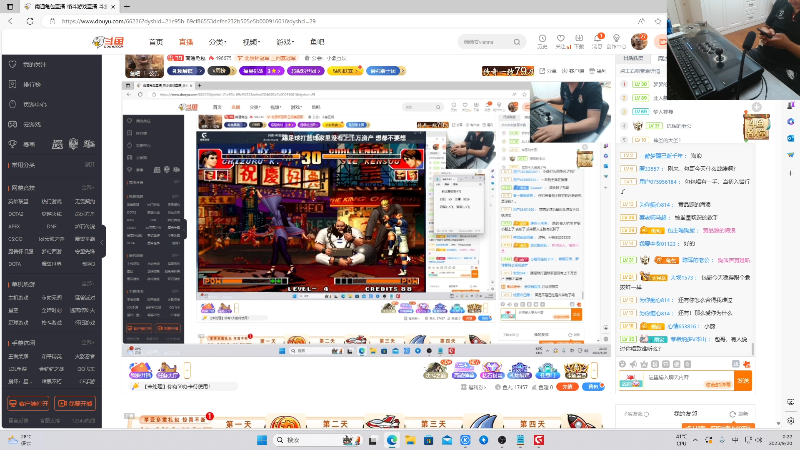Open the heart item at top of left sidebar
Viewport: 800px width, 450px height.
(27, 64)
